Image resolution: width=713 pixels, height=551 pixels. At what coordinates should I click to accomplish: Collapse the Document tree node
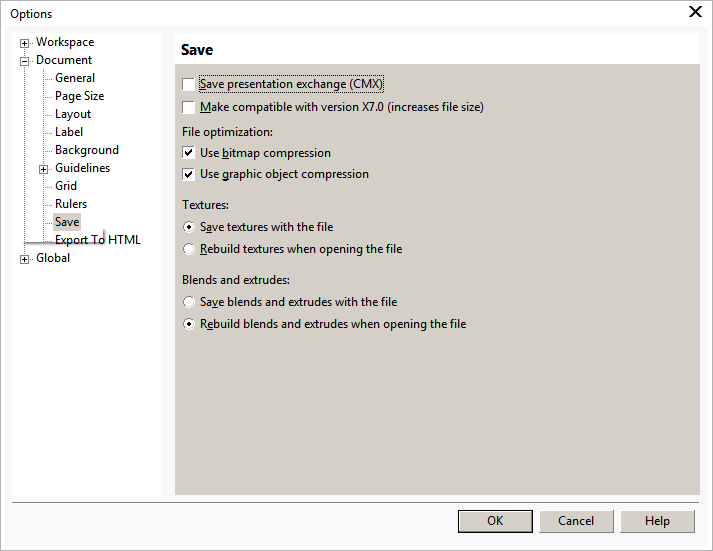(x=25, y=61)
